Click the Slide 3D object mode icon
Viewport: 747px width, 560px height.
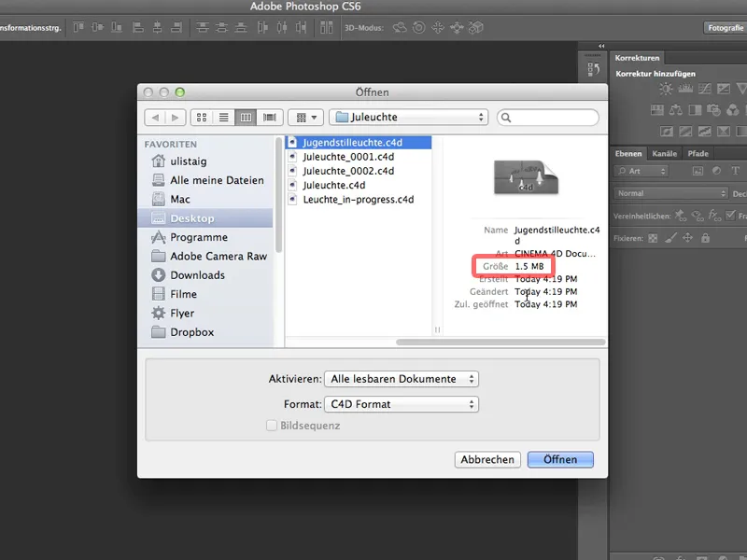[457, 28]
